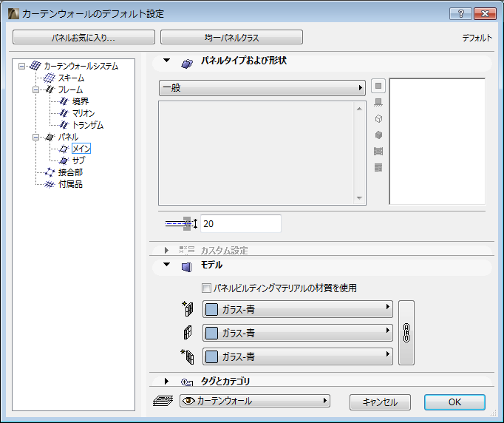Image resolution: width=504 pixels, height=423 pixels.
Task: Select メイン panel in the tree
Action: [x=81, y=149]
